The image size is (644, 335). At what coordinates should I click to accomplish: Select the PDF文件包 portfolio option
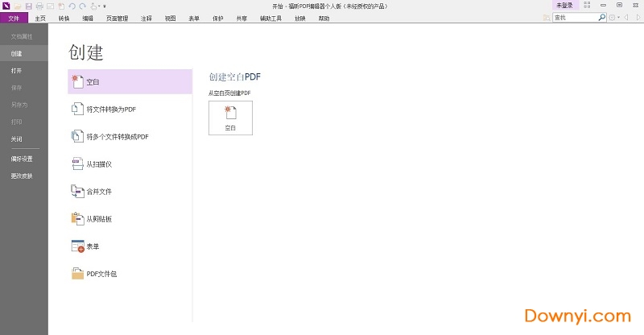point(130,274)
